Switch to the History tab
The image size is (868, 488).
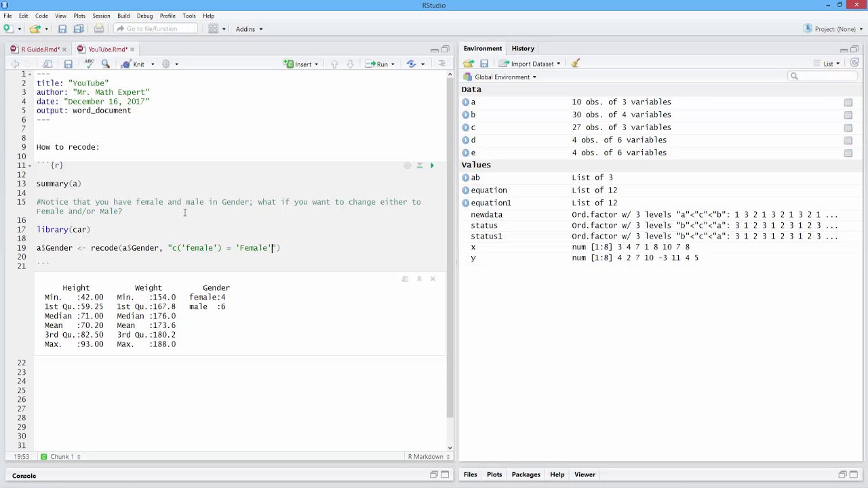[x=523, y=48]
